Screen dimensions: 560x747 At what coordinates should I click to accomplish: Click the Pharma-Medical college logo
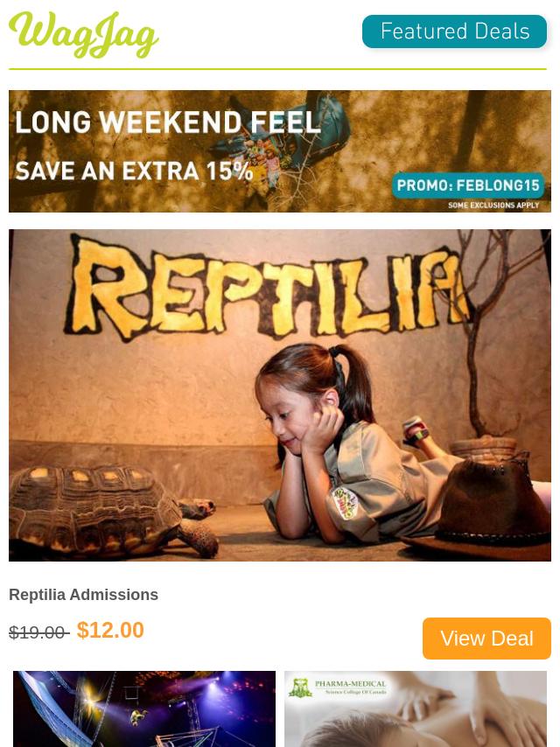(339, 688)
